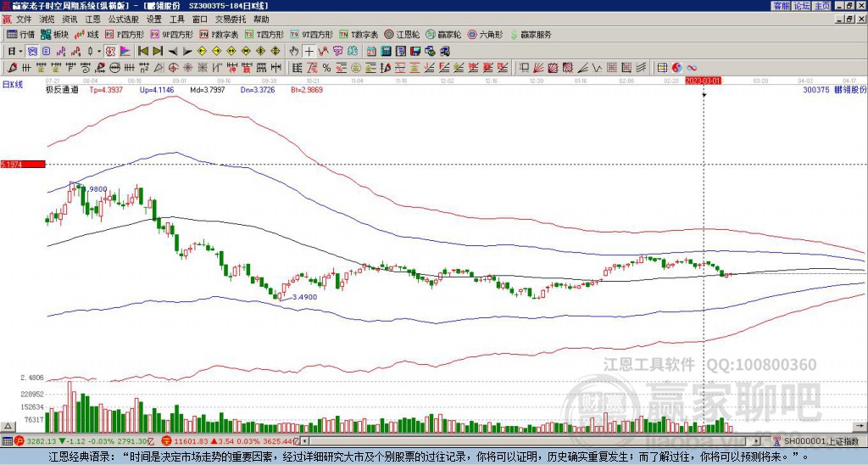Open the calculator icon

pos(386,52)
